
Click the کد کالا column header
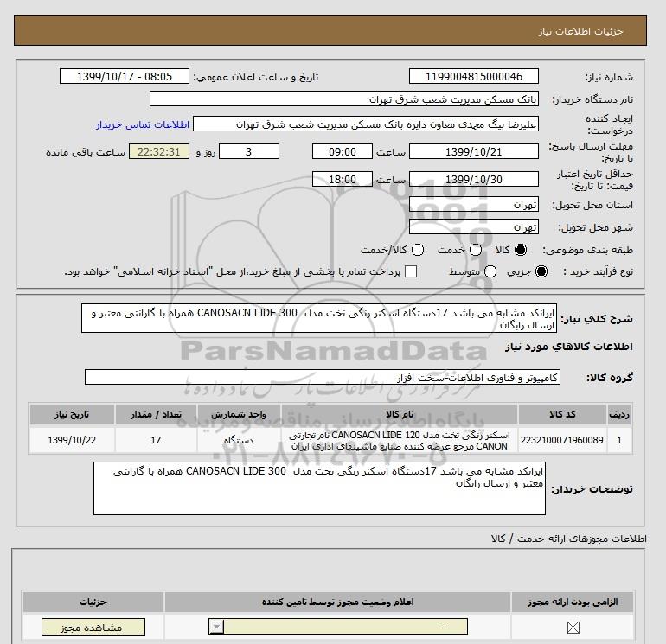pos(562,414)
